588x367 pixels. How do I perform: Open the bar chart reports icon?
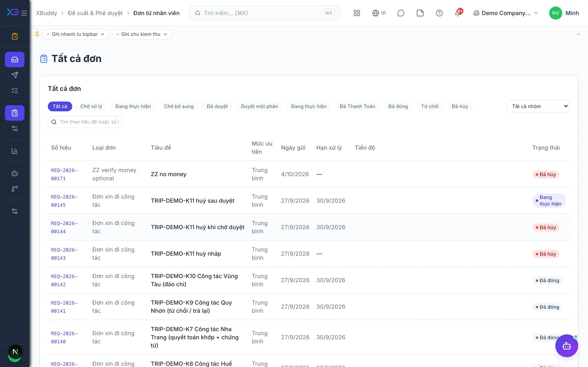(14, 151)
